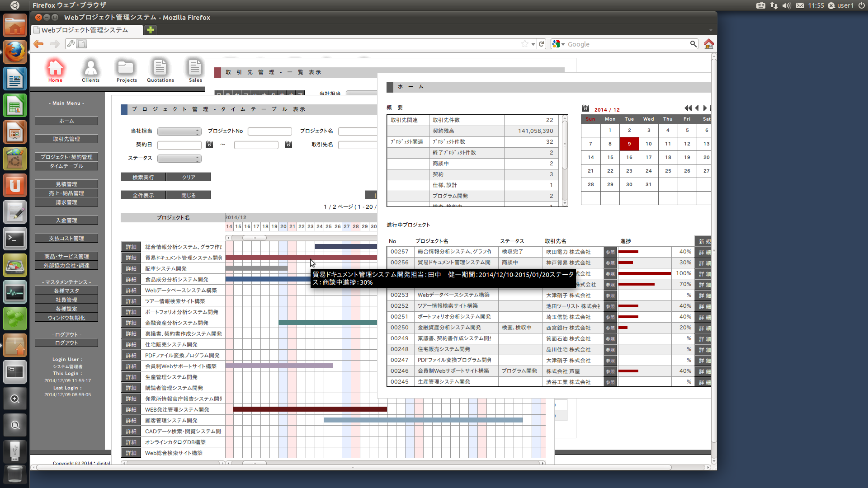This screenshot has height=488, width=868.
Task: Jump back a year with double-left arrow
Action: (x=688, y=108)
